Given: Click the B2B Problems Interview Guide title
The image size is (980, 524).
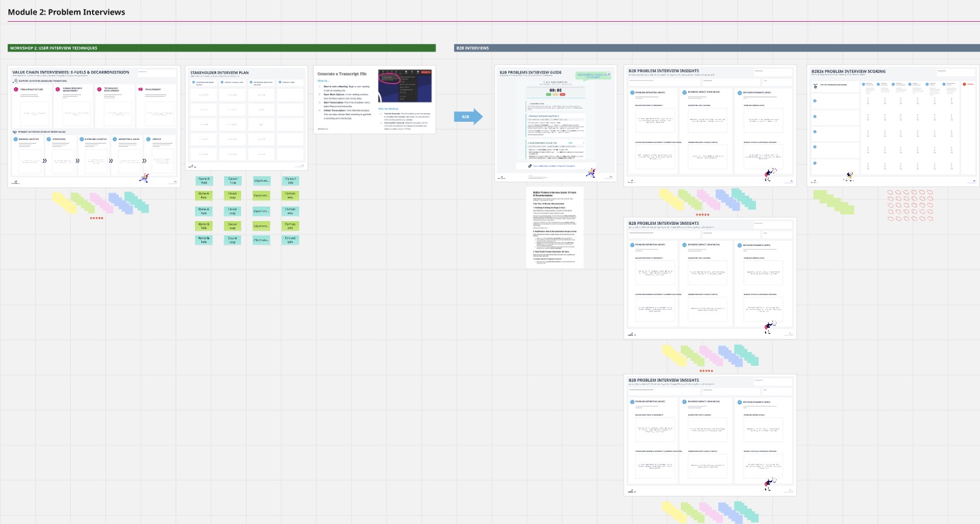Looking at the screenshot, I should click(x=531, y=72).
